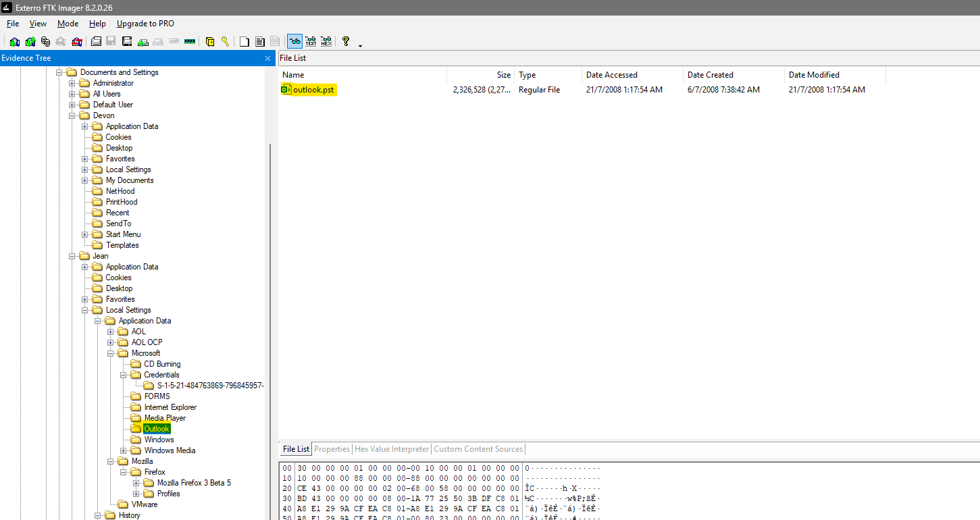Open the View menu
Image resolution: width=980 pixels, height=520 pixels.
[38, 24]
